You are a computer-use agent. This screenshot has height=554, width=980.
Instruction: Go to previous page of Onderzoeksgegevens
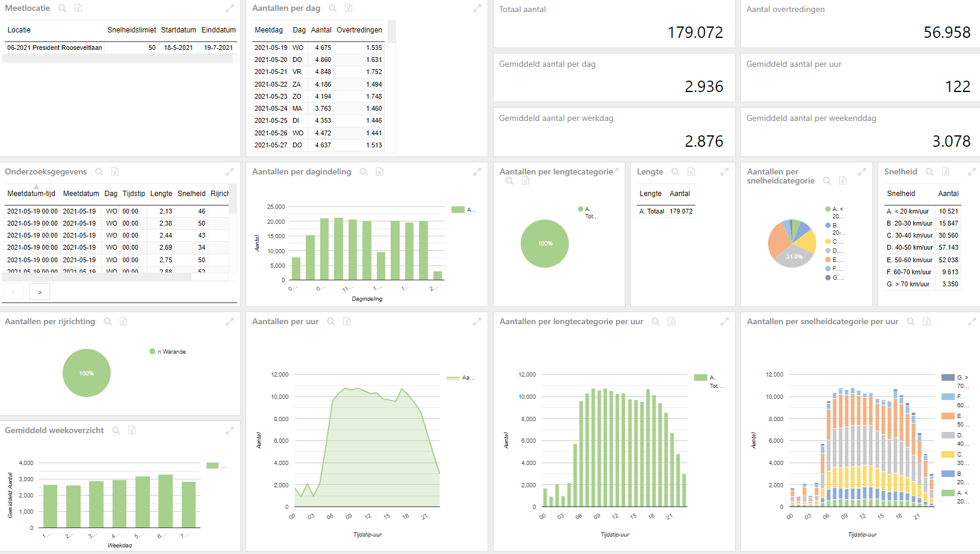coord(13,292)
